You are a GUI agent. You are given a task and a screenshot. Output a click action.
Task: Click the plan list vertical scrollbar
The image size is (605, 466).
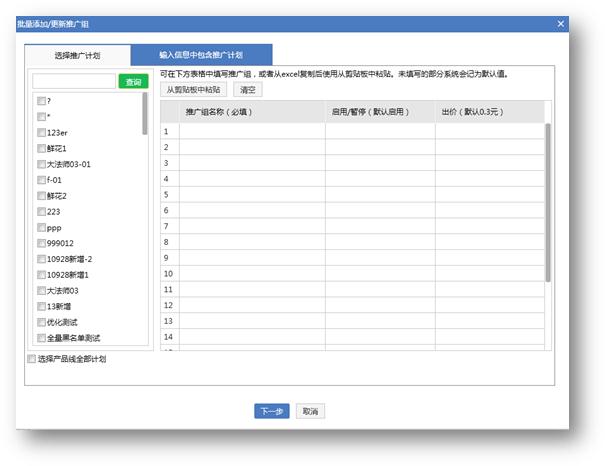[146, 114]
